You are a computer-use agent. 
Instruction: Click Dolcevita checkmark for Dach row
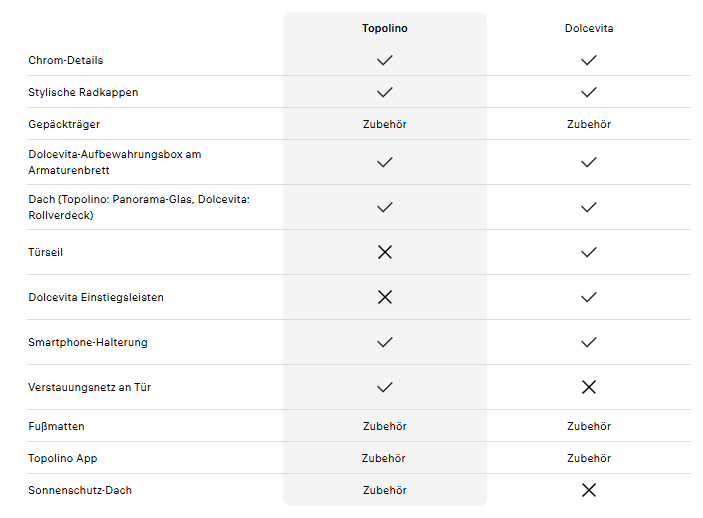[x=589, y=207]
